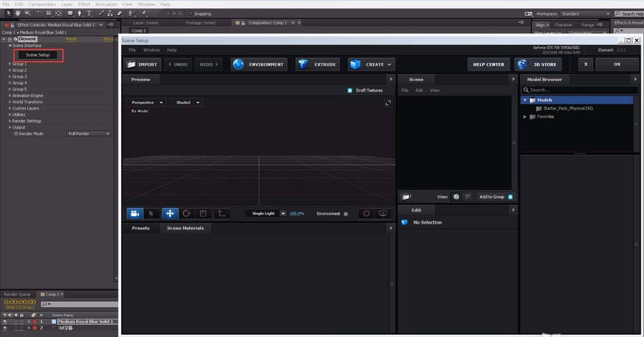Click the monitor display icon in Preview toolbar
The image size is (644, 337).
click(383, 213)
